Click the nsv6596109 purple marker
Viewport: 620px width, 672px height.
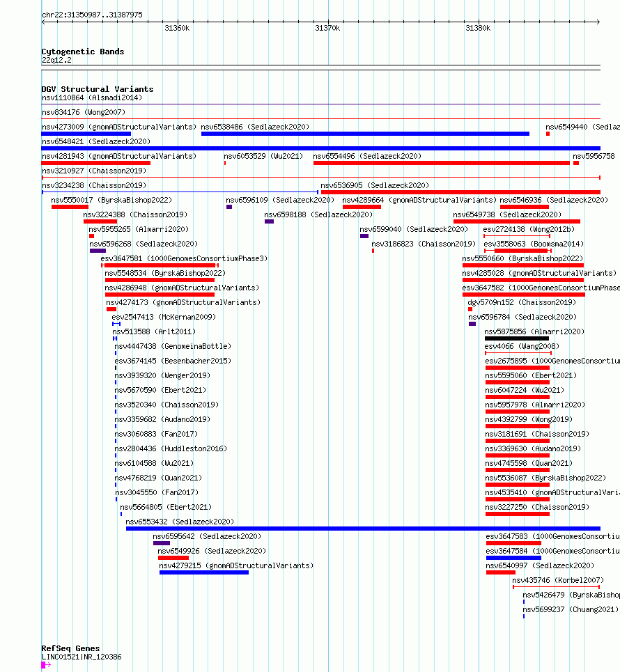[229, 207]
